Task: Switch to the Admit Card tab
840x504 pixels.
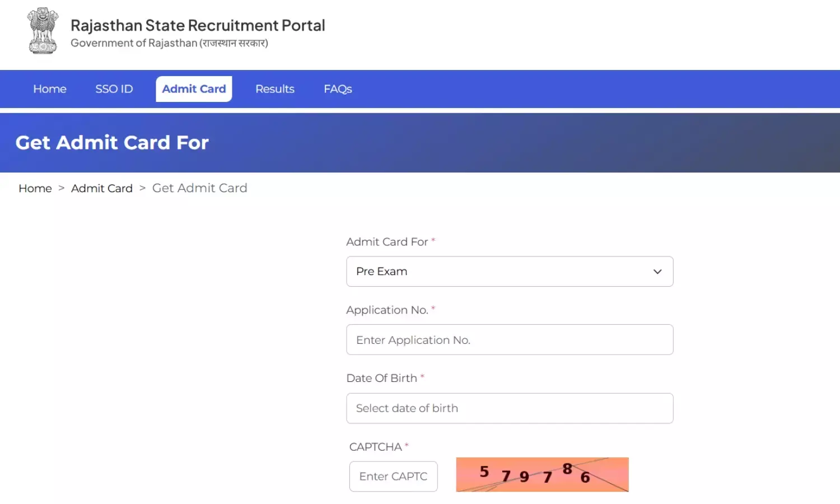Action: click(194, 88)
